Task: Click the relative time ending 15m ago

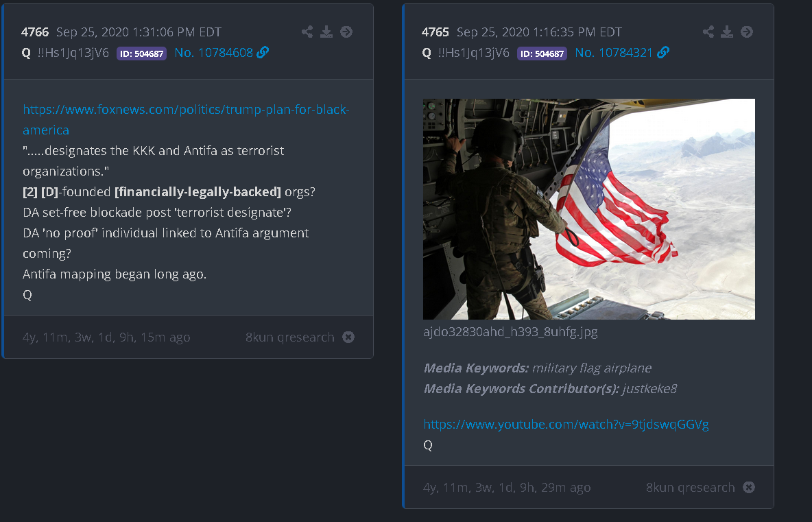Action: point(106,337)
